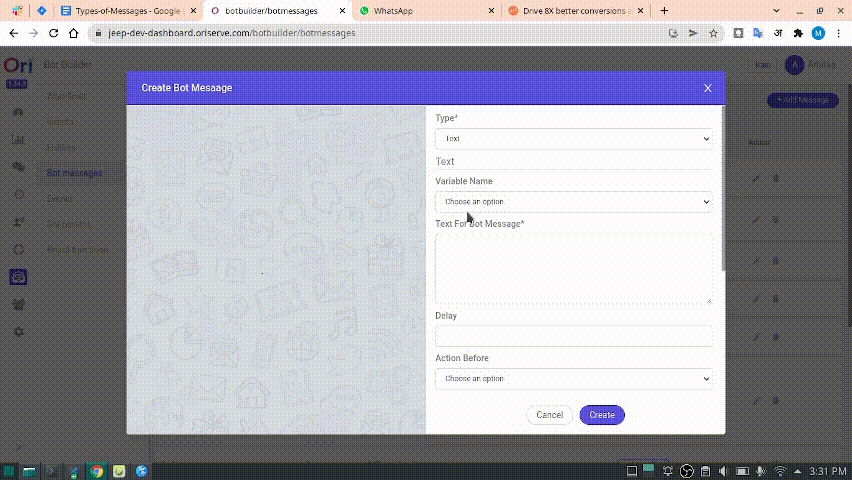This screenshot has height=480, width=852.
Task: Open Bot messages menu item
Action: coord(74,173)
